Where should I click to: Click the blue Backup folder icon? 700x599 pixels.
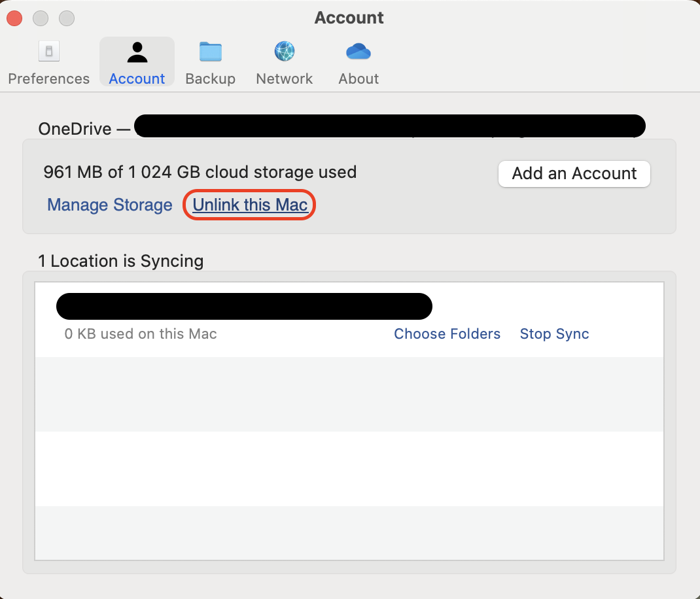tap(210, 51)
